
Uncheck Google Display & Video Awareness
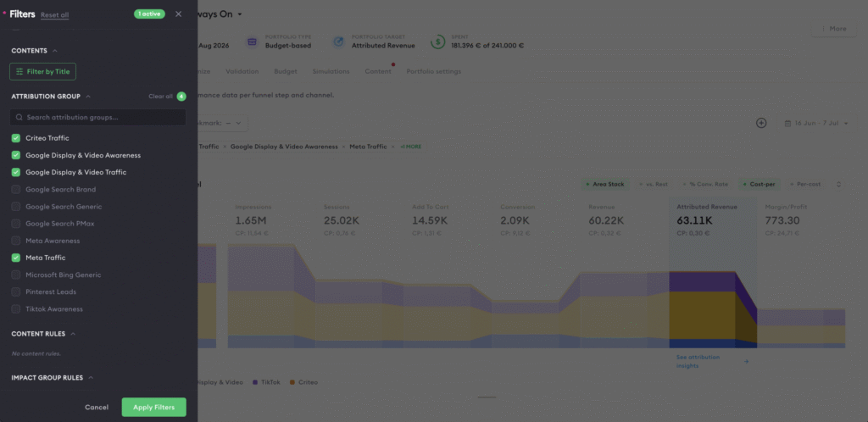click(16, 155)
